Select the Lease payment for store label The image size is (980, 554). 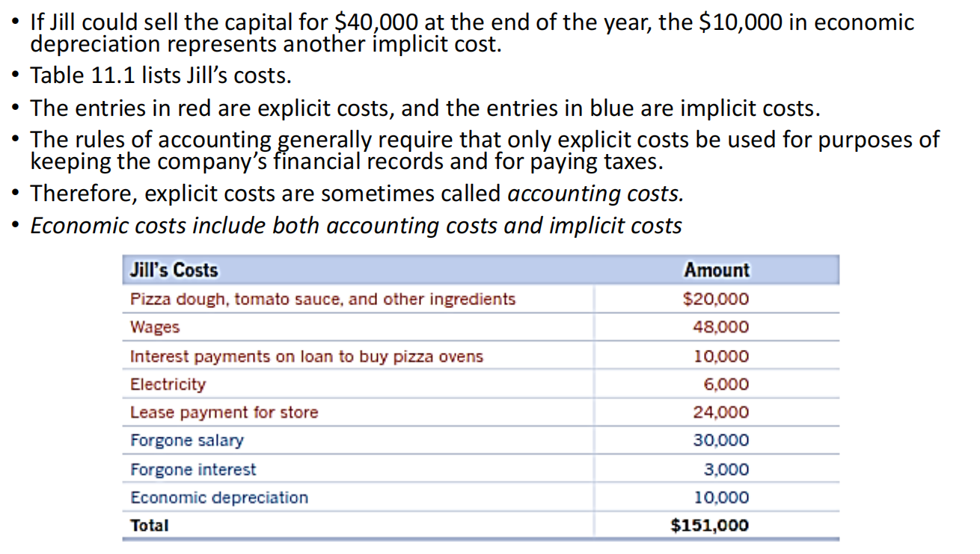tap(224, 412)
